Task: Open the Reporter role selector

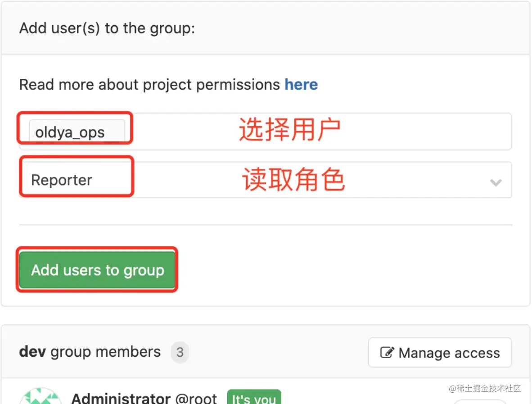Action: [266, 180]
